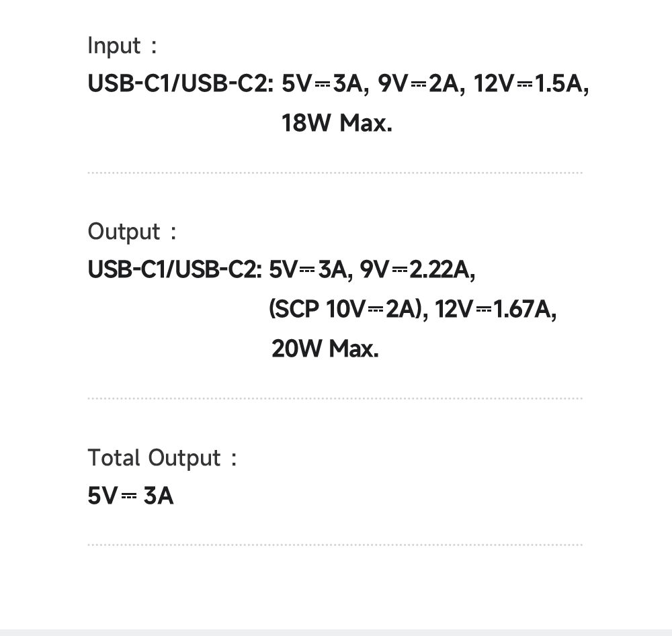Click the "20W Max." text
Screen dimensions: 672x636
tap(325, 349)
